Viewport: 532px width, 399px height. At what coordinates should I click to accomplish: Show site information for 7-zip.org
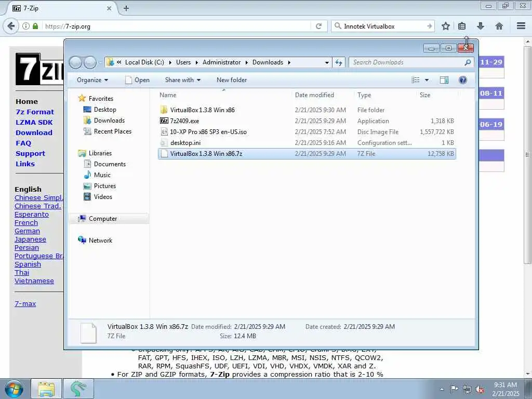(26, 26)
